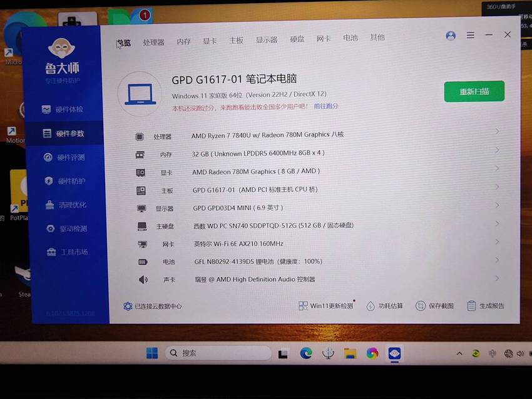
Task: Switch to the 其他 tab
Action: coord(377,37)
